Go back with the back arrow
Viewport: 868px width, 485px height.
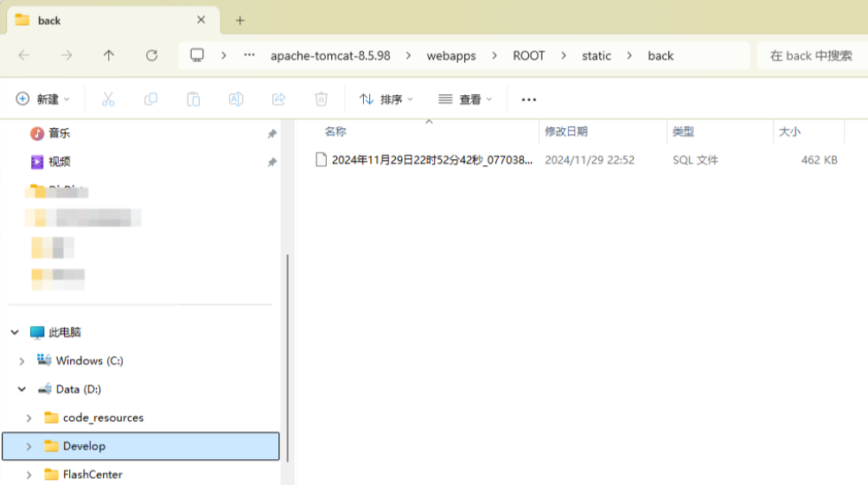[24, 55]
